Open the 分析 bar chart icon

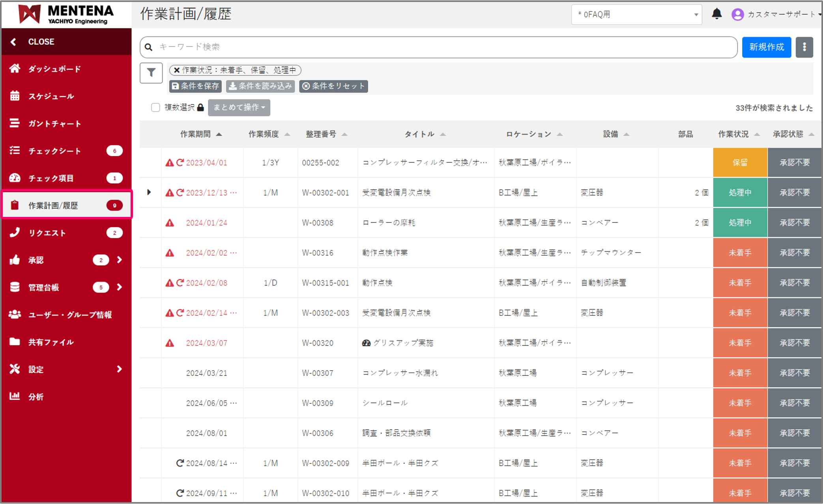click(x=15, y=396)
